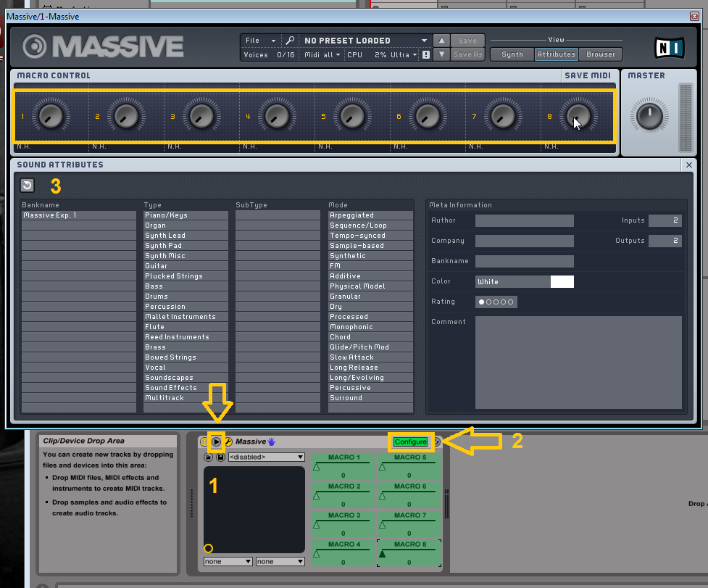
Task: Click the blue hand icon next to Massive
Action: tap(271, 442)
